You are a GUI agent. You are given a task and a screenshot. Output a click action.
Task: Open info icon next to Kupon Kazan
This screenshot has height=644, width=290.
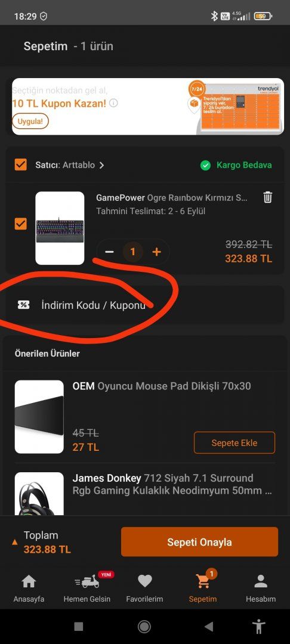[113, 103]
